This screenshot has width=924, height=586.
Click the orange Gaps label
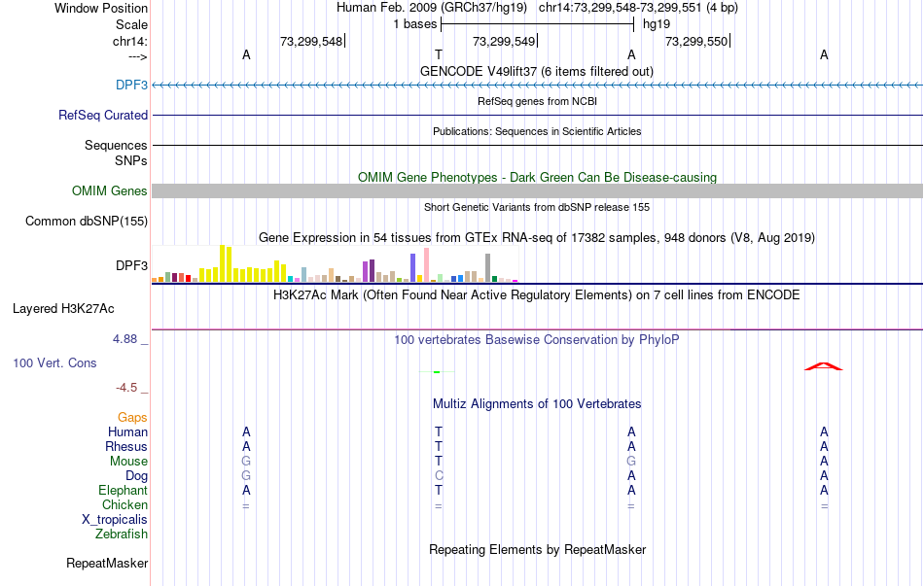[x=132, y=418]
